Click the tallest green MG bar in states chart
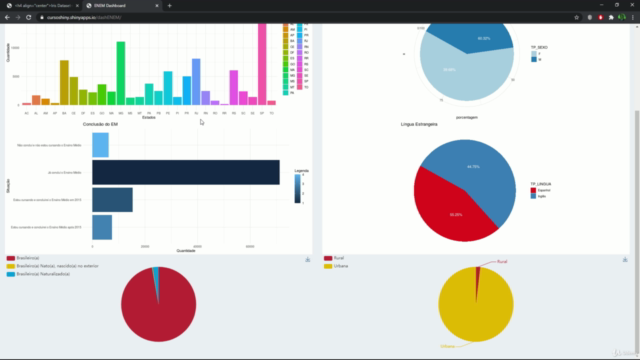The width and height of the screenshot is (640, 360). tap(121, 73)
